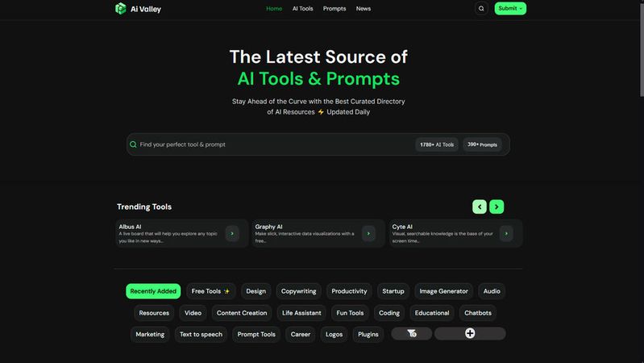Open Graphy AI via its arrow icon
Viewport: 644px width, 363px height.
click(368, 233)
